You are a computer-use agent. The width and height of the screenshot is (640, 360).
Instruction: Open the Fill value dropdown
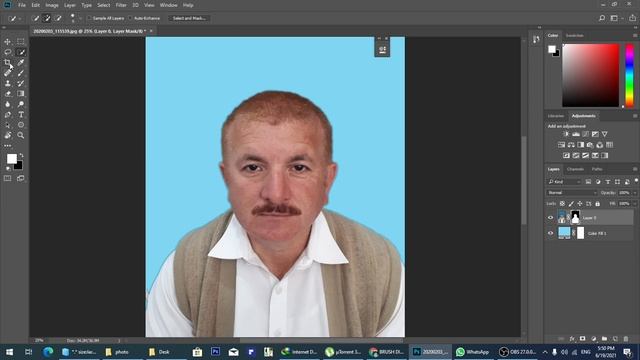pyautogui.click(x=634, y=203)
